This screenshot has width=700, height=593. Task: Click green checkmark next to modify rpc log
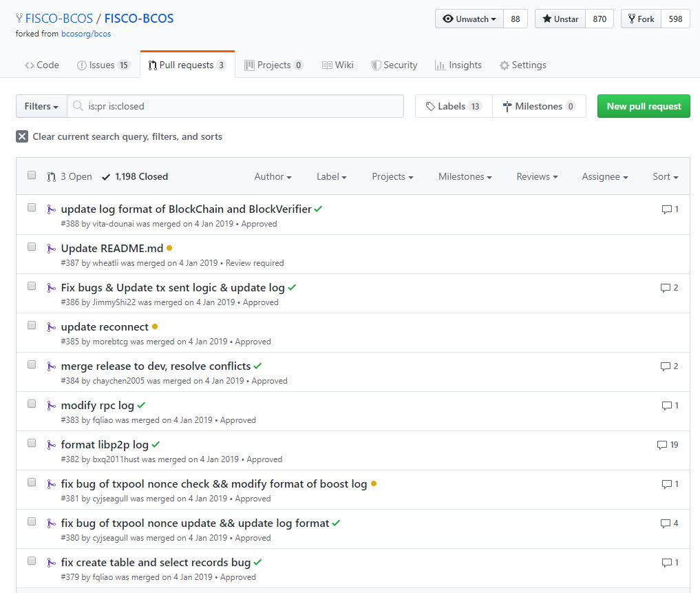142,405
